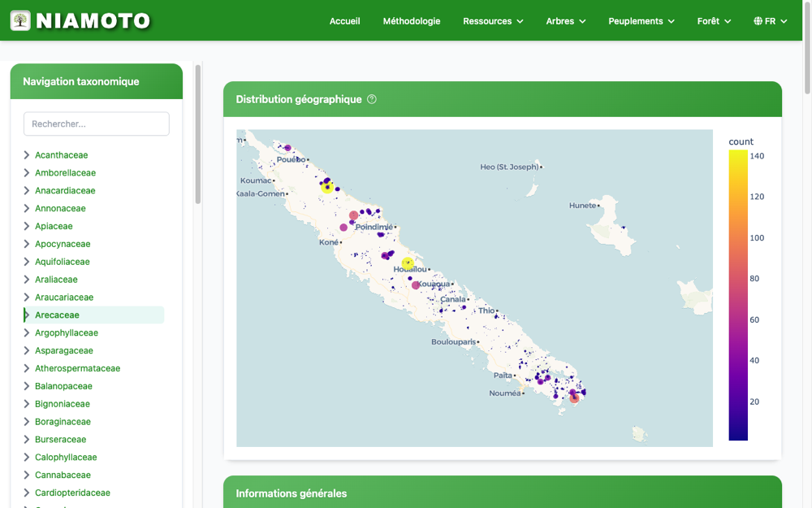Select Acanthaceae in the taxonomy list

pyautogui.click(x=61, y=155)
